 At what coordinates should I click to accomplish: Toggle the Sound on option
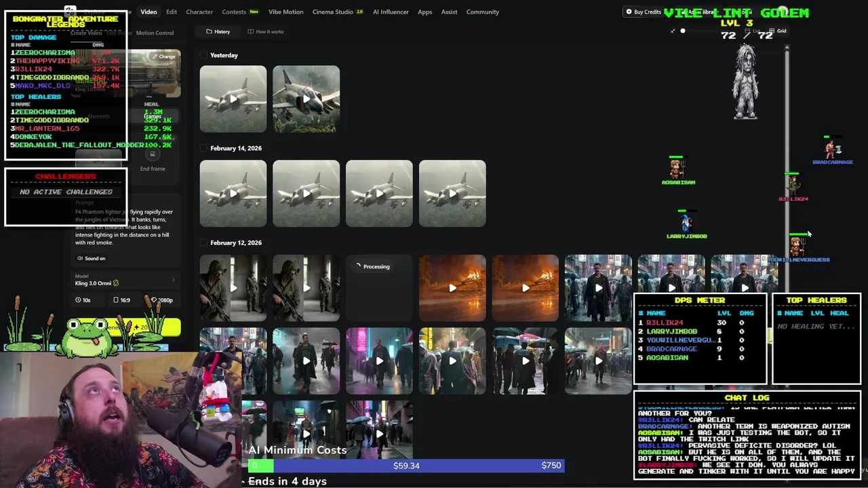coord(91,258)
